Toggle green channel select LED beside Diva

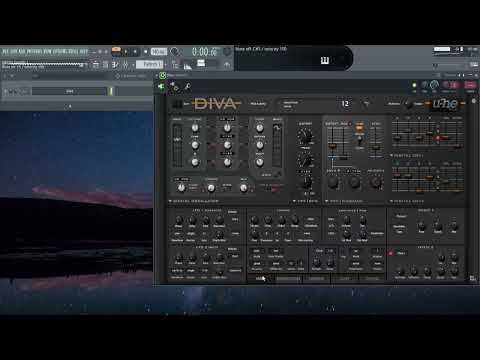pos(111,91)
